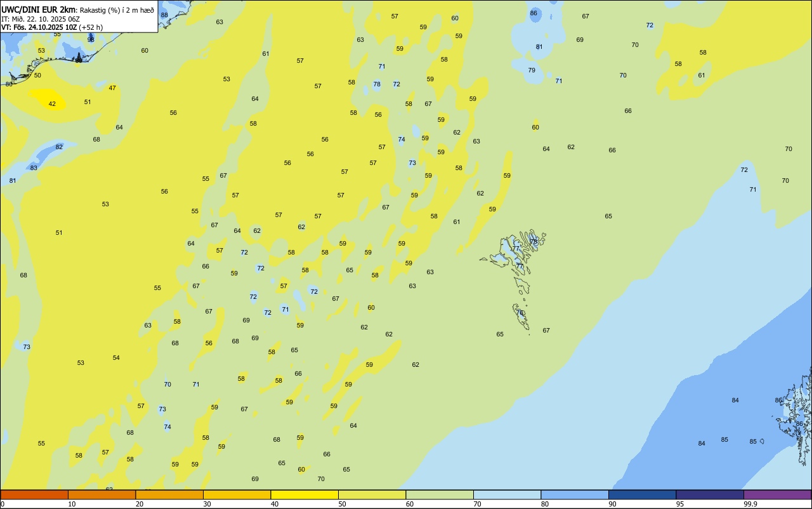Click the "VT: Fös. 24.10.2025 10Z" valid time line
This screenshot has width=812, height=509.
tap(39, 27)
